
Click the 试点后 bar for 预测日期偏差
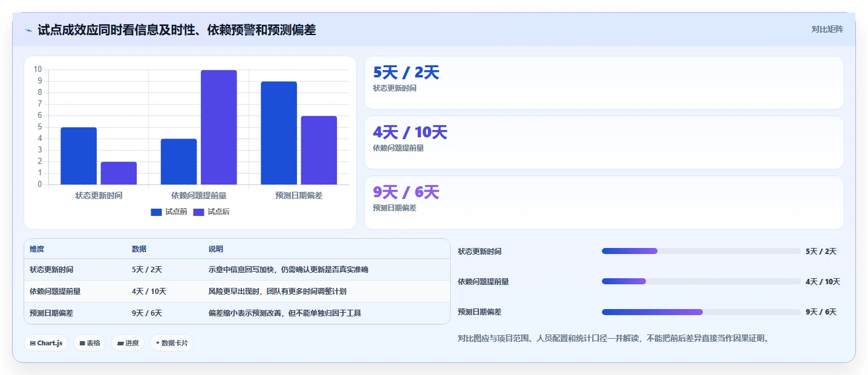point(319,150)
